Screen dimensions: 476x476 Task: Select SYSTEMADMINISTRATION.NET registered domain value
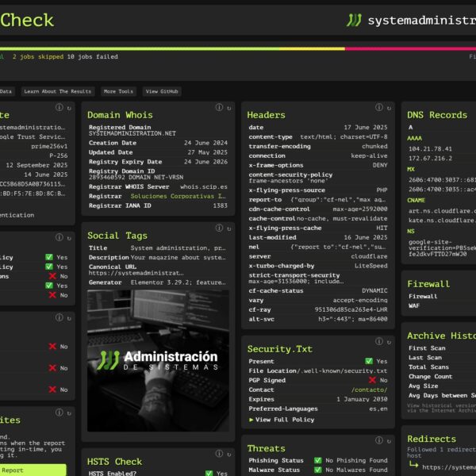(x=132, y=133)
